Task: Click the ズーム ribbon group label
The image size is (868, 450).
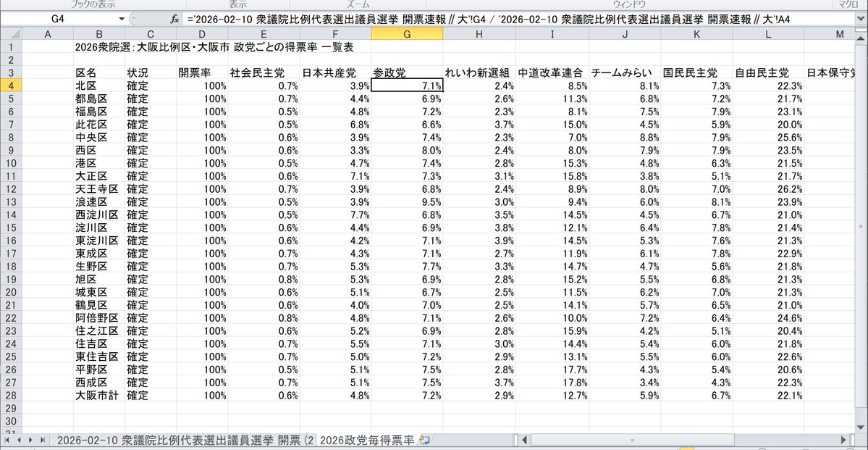Action: [x=357, y=4]
